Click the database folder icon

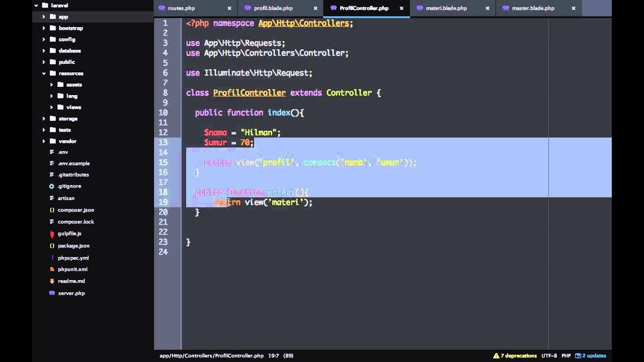pos(53,51)
